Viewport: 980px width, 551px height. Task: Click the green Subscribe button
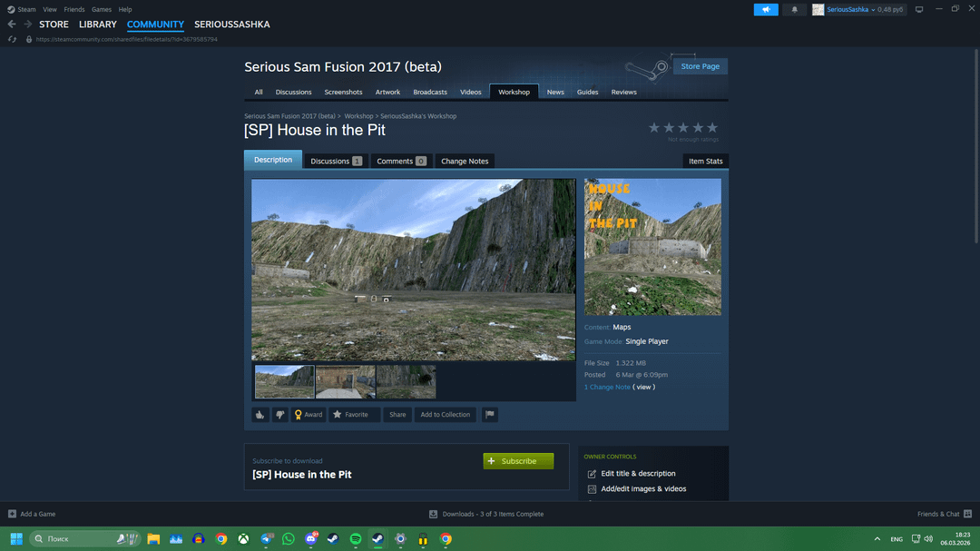click(518, 461)
